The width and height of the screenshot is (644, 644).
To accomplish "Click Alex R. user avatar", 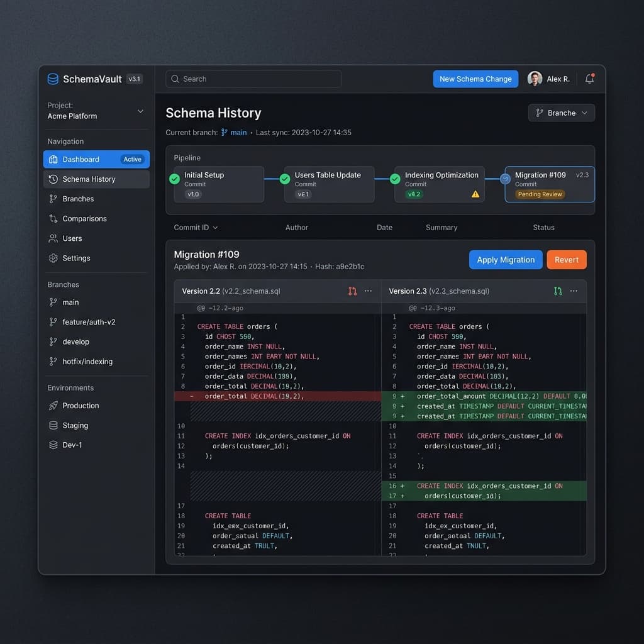I will 535,79.
